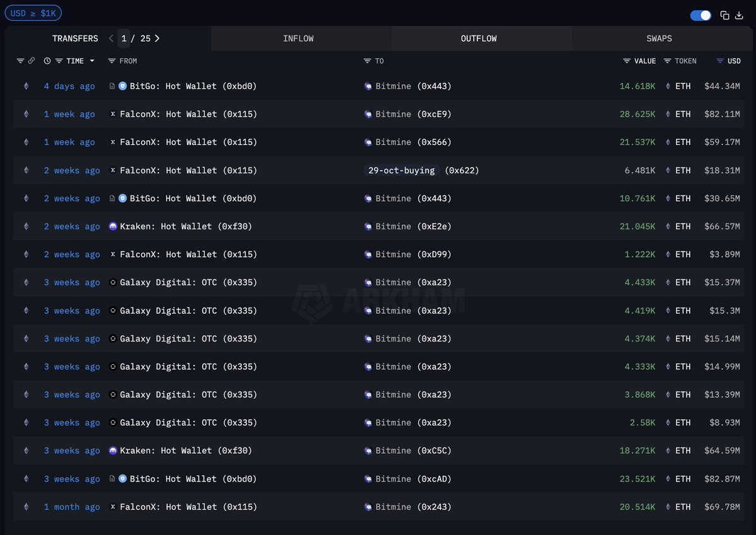Viewport: 756px width, 535px height.
Task: Edit the page number field showing 1
Action: tap(124, 38)
